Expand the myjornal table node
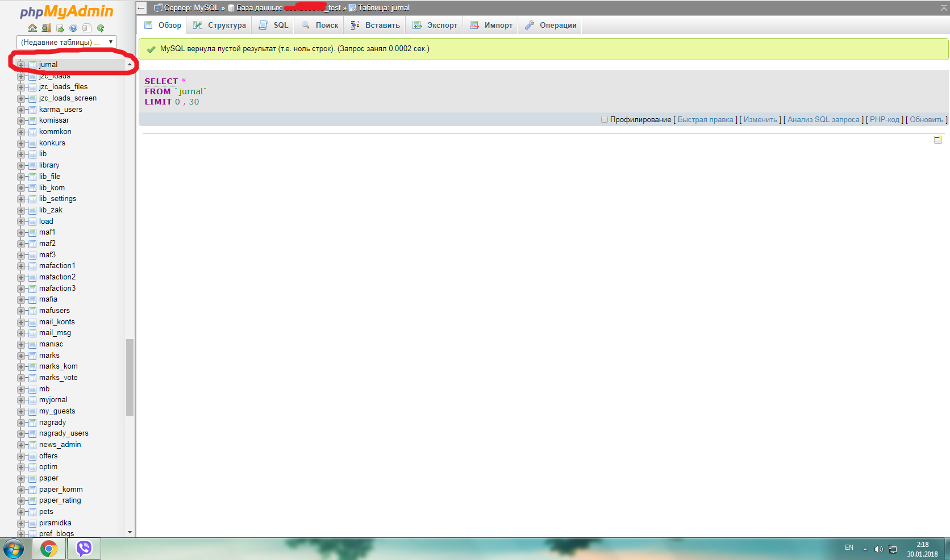Viewport: 950px width, 560px height. (21, 400)
